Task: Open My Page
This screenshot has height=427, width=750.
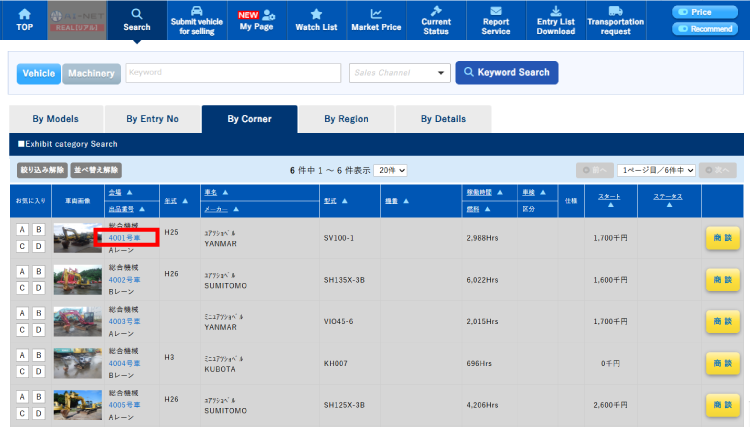Action: tap(256, 20)
